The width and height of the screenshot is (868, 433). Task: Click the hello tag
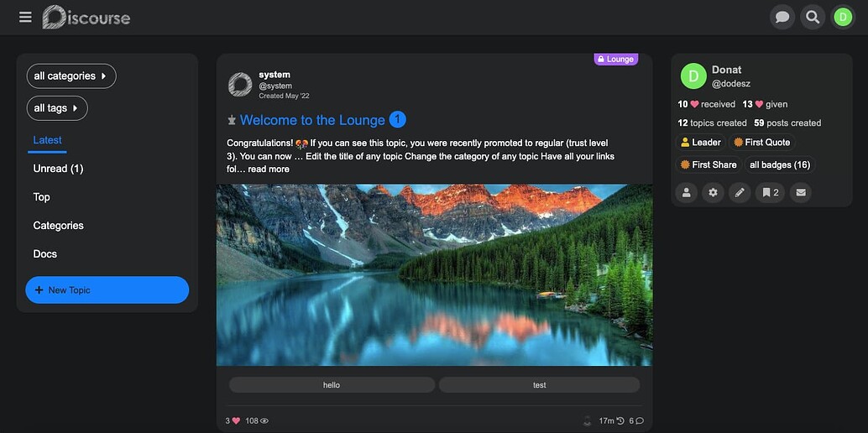click(332, 385)
